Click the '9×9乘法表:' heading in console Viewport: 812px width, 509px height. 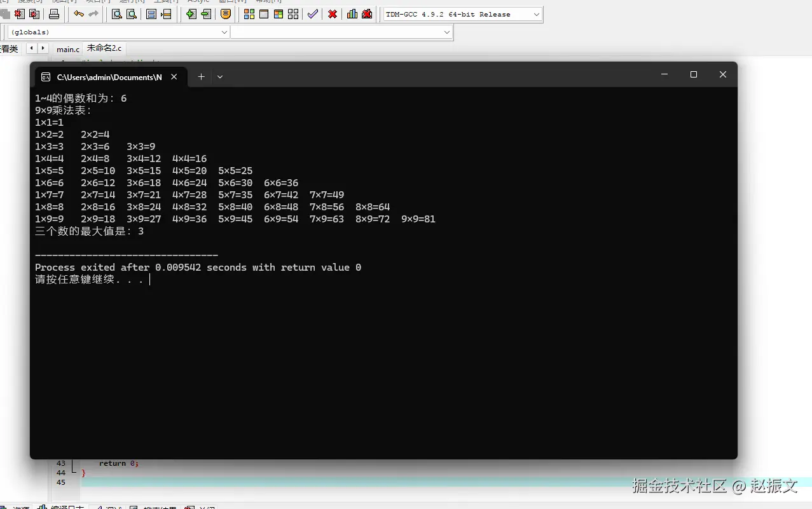click(64, 111)
